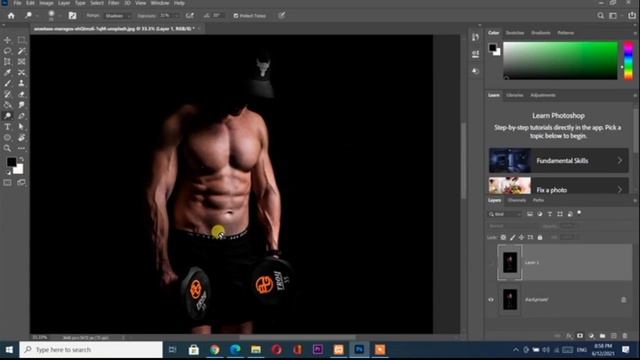Add layer style fx icon
Image resolution: width=640 pixels, height=360 pixels.
(x=569, y=336)
